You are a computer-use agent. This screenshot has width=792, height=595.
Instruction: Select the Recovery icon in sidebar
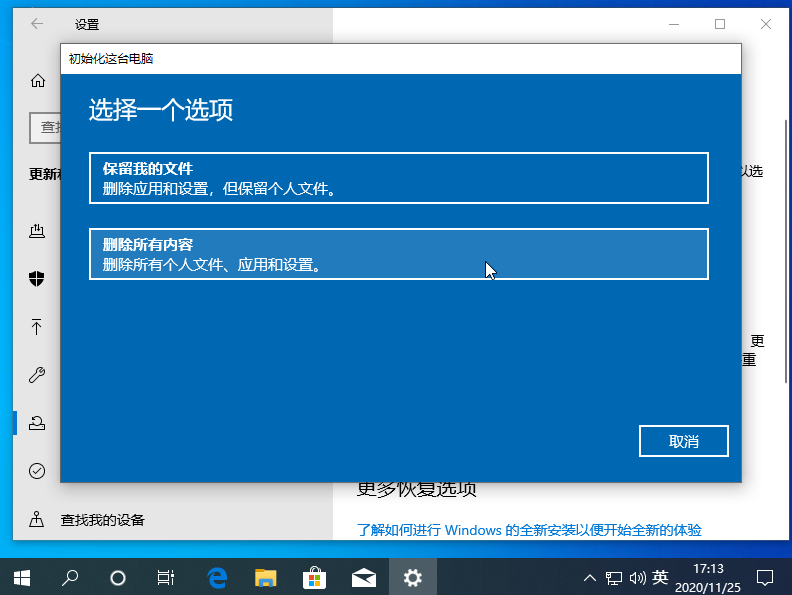point(38,423)
